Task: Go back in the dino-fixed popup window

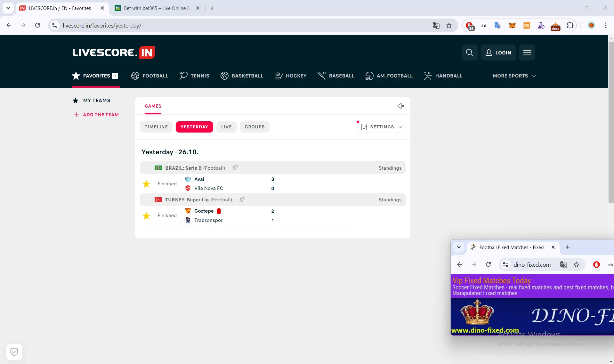Action: coord(460,264)
